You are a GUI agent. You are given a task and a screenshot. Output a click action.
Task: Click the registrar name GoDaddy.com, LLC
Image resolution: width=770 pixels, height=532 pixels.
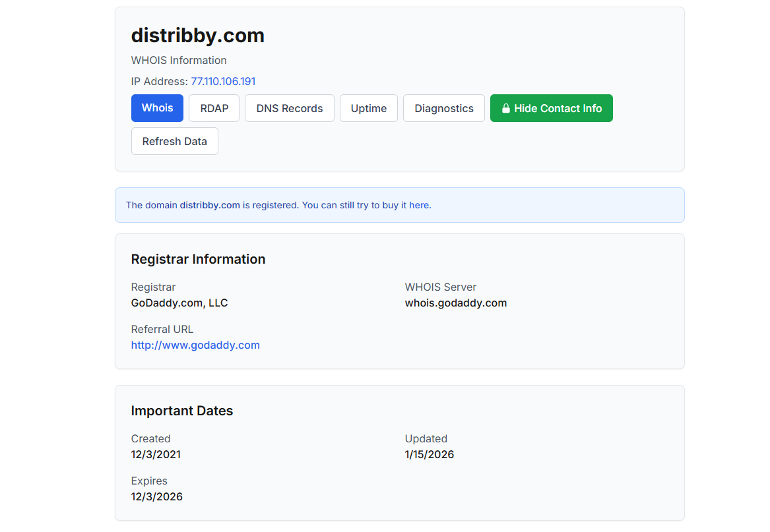point(179,303)
